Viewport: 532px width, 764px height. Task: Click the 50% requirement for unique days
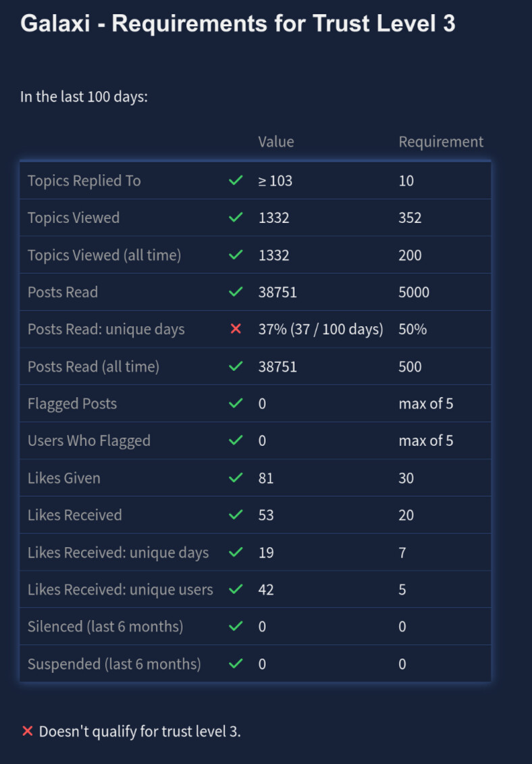coord(413,330)
